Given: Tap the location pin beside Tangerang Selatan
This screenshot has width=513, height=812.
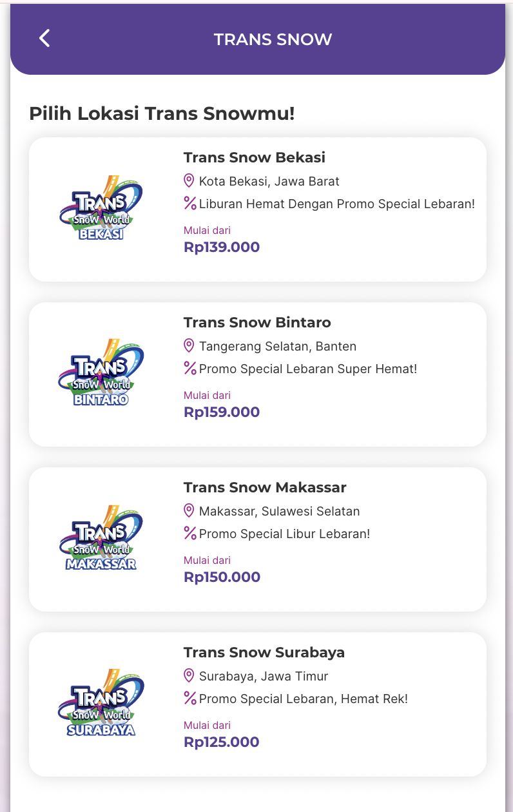Looking at the screenshot, I should [x=189, y=346].
